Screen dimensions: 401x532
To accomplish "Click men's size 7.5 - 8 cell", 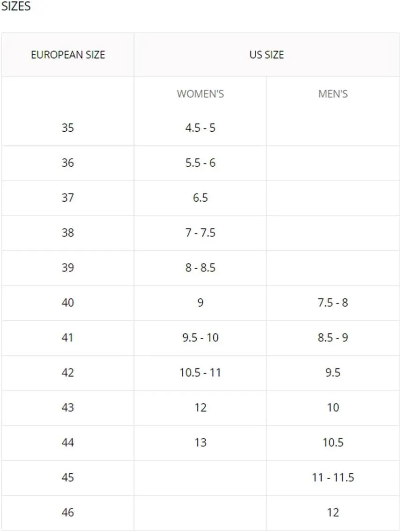I will click(333, 303).
